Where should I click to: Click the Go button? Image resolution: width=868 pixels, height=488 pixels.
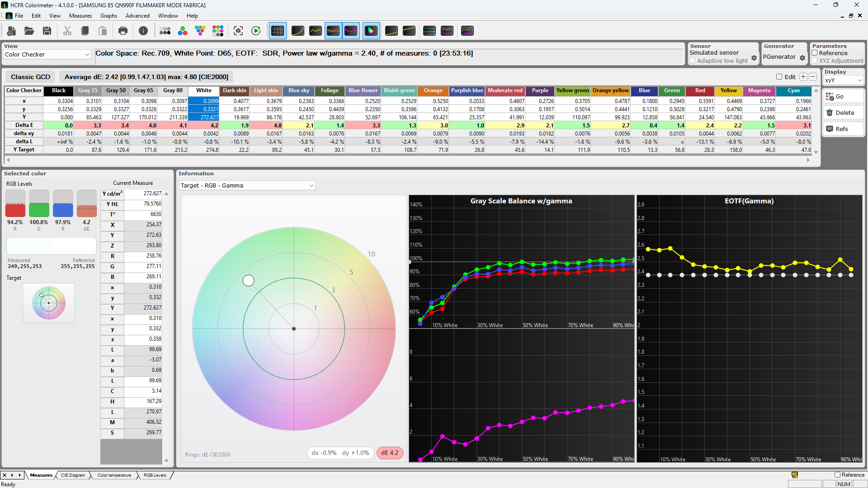[843, 97]
